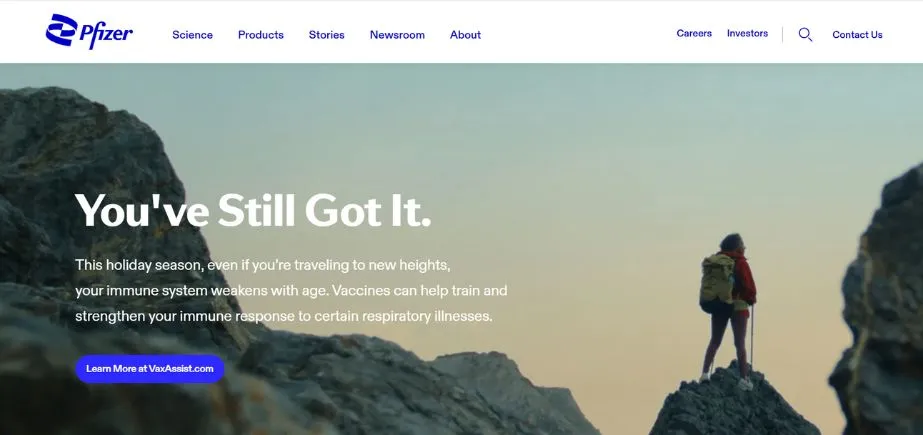Image resolution: width=923 pixels, height=435 pixels.
Task: Click the "You've Still Got It." headline
Action: [253, 210]
